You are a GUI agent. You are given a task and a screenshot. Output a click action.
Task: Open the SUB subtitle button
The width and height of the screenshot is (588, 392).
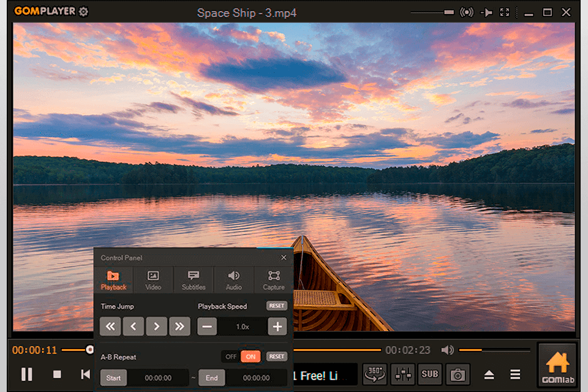tap(430, 374)
